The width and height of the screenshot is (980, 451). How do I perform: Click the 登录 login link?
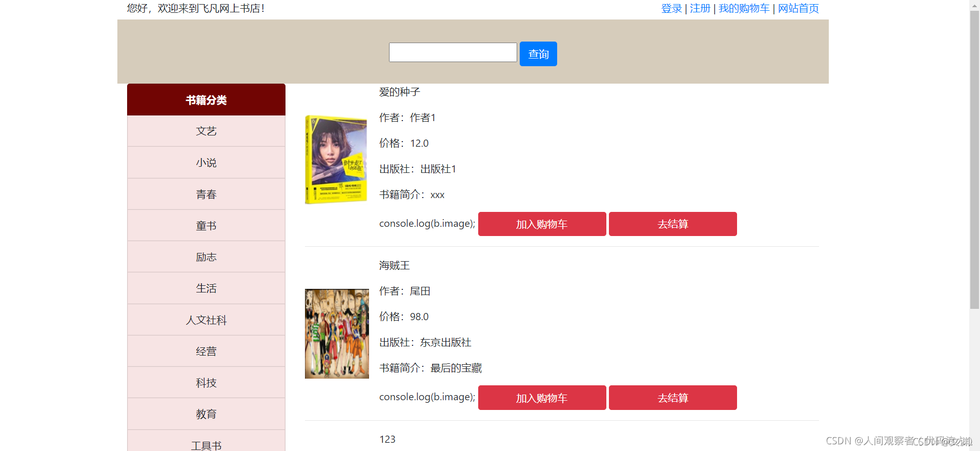(671, 8)
